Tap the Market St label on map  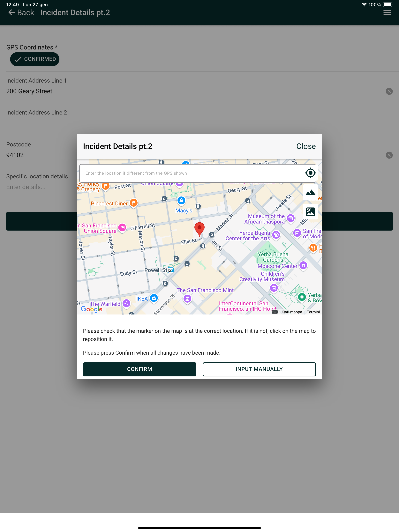(x=225, y=222)
